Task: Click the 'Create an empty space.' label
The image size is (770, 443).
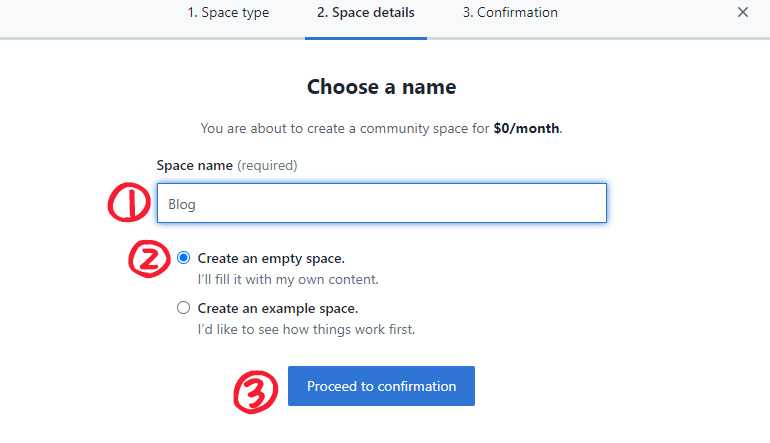Action: (271, 258)
